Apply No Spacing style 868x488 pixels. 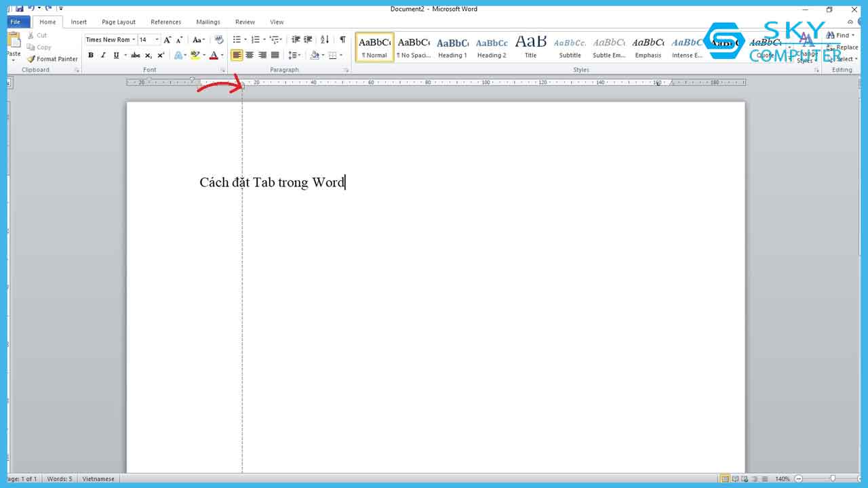(x=413, y=47)
